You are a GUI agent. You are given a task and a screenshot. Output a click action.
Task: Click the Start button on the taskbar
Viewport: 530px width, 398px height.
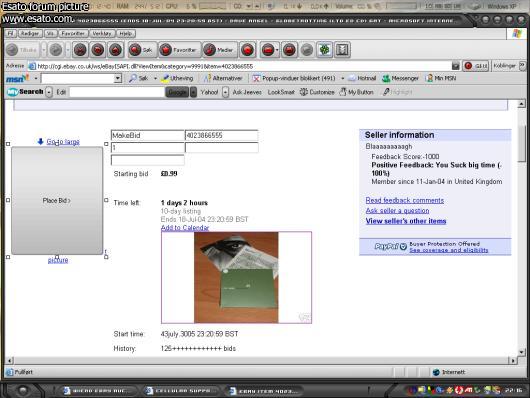coord(22,391)
